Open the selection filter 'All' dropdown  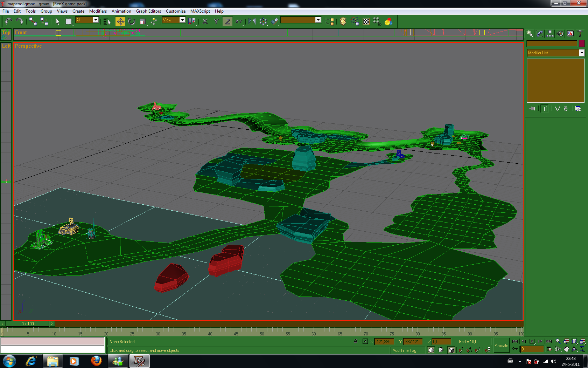click(95, 20)
